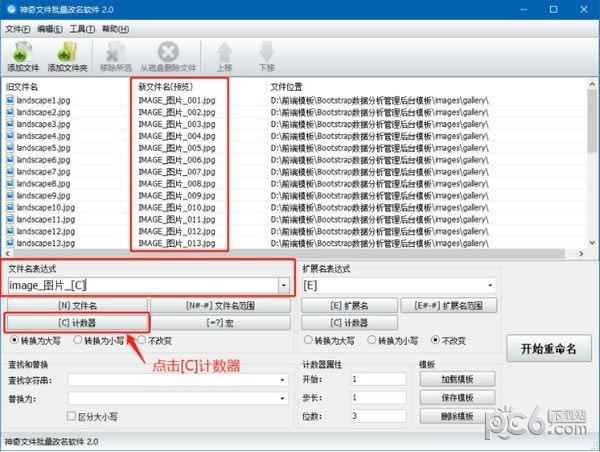Select extension 转换为小写 radio button
600x452 pixels.
tap(372, 340)
